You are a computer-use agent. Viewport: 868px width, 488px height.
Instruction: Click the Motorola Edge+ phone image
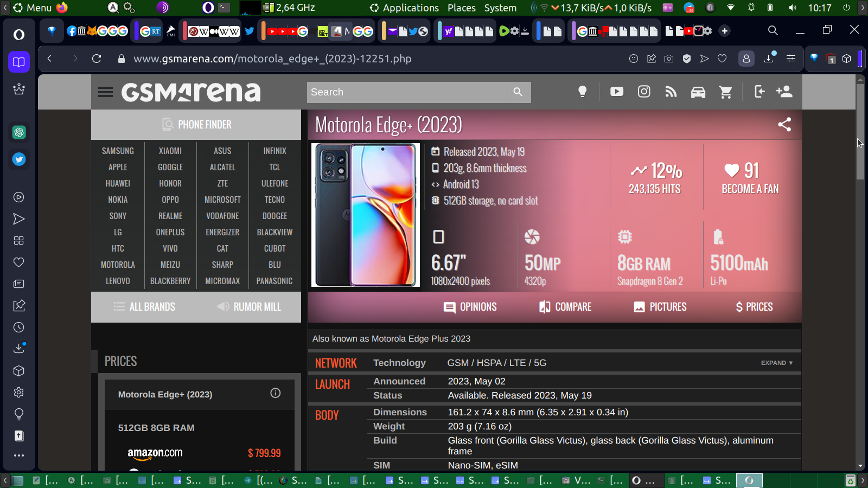click(x=366, y=215)
